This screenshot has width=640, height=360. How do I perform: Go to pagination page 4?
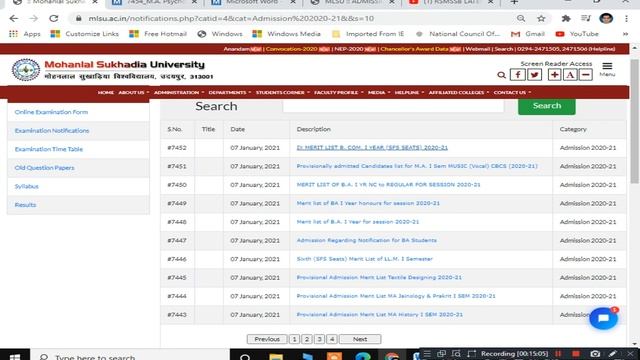click(332, 339)
